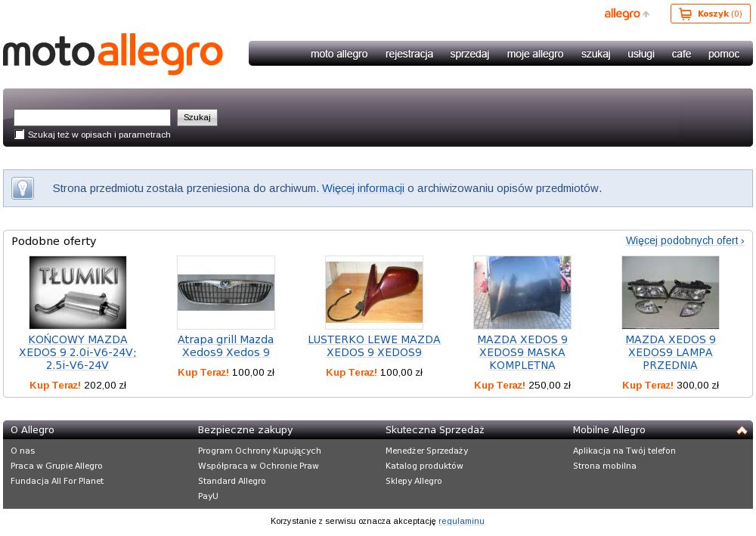Open the Tłumiki muffler thumbnail

(78, 293)
